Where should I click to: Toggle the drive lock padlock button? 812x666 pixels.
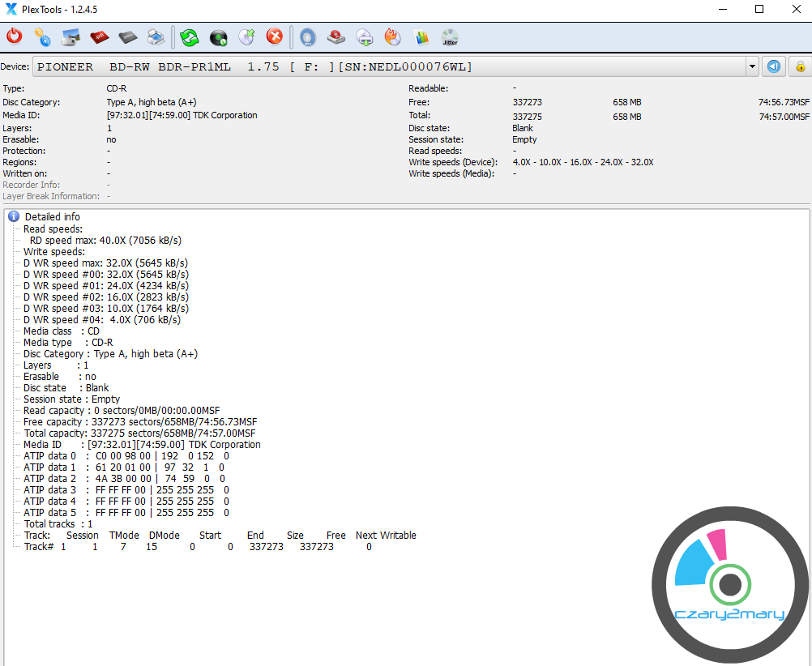tap(800, 66)
